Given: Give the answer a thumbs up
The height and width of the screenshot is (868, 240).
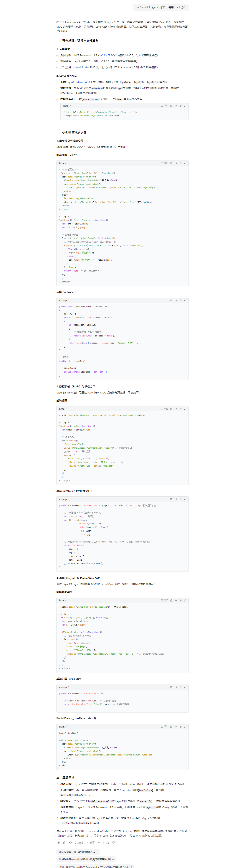Looking at the screenshot, I should click(108, 843).
